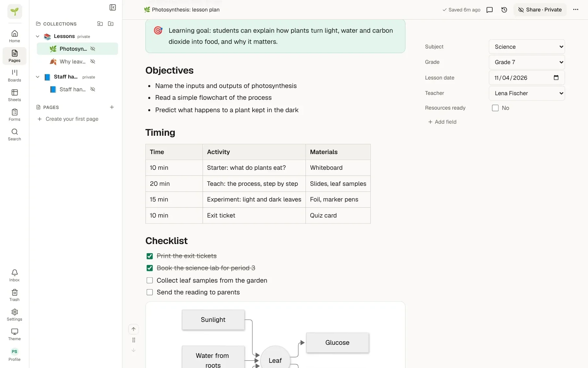
Task: Click the move block up arrow
Action: tap(134, 329)
